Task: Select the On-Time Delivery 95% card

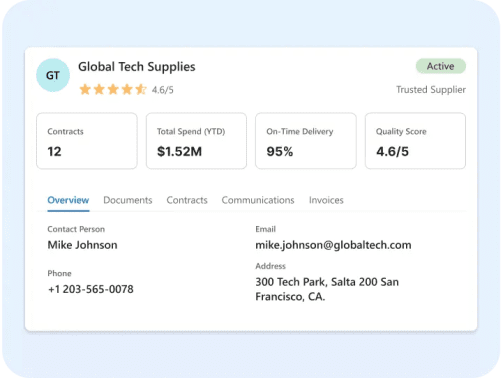Action: click(306, 141)
